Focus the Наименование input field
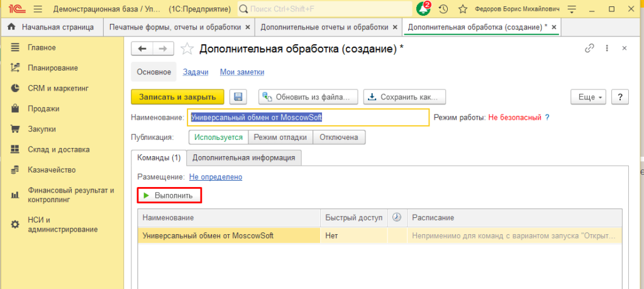 coord(308,118)
